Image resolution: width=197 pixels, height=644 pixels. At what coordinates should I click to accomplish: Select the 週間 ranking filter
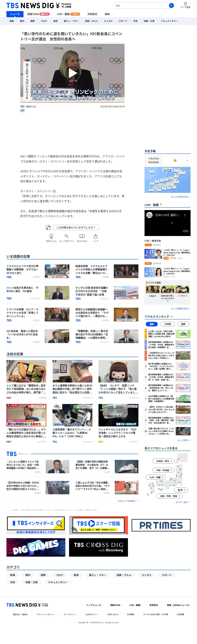coord(183,324)
